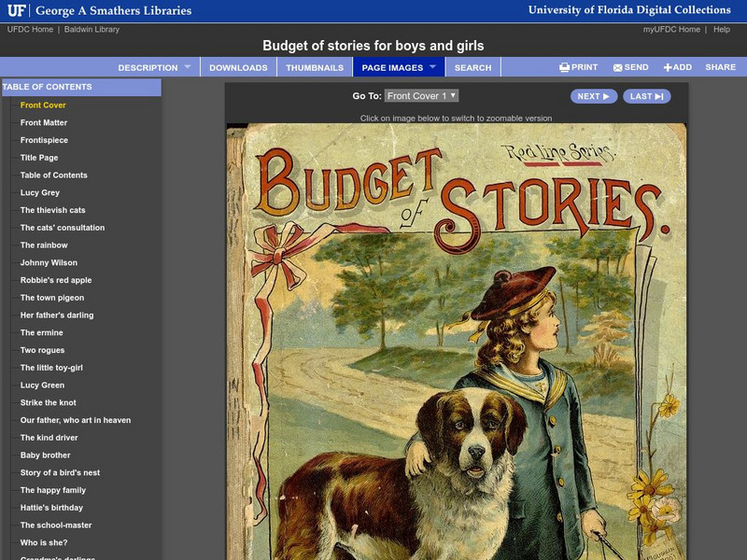Screen dimensions: 747x560
Task: Click the envelope Send icon
Action: tap(618, 67)
